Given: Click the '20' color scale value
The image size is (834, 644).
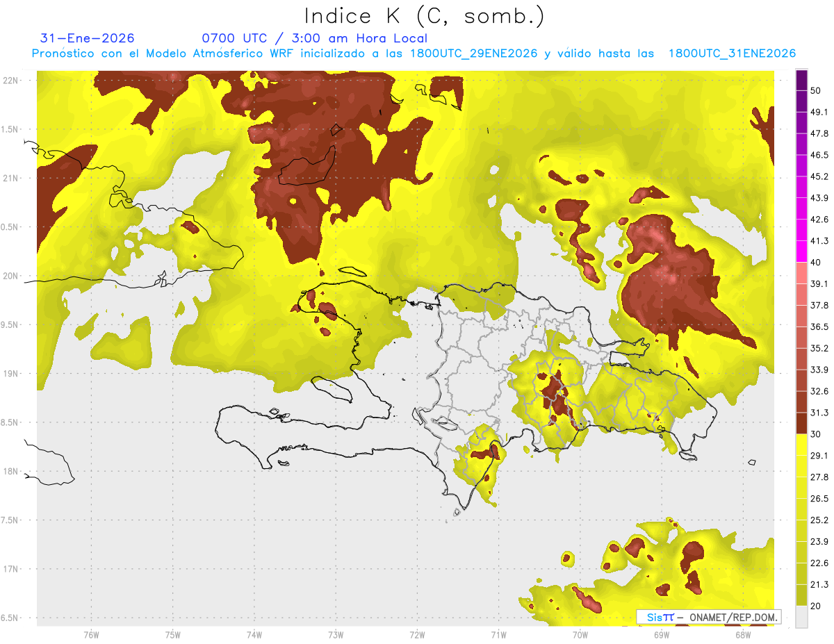Looking at the screenshot, I should click(816, 606).
